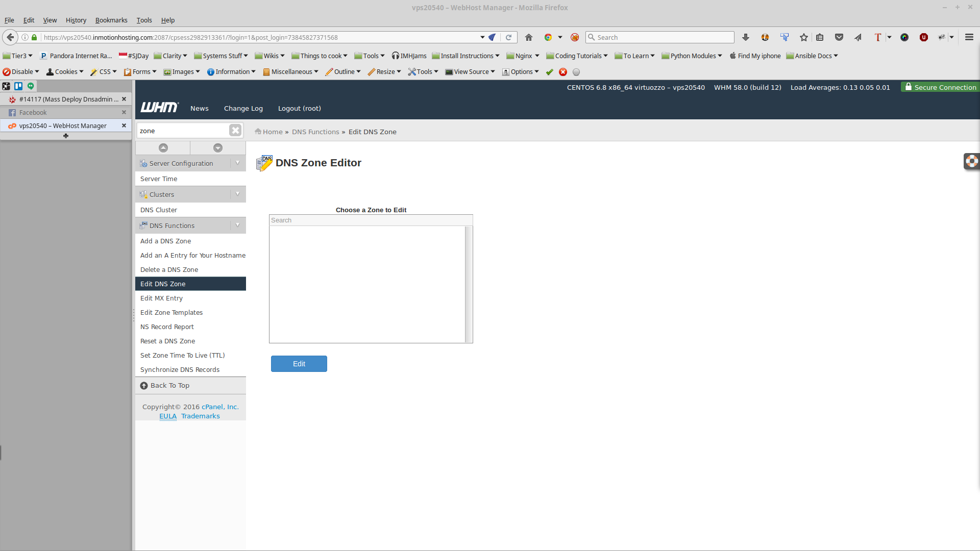
Task: Open the floating support lifesaver icon
Action: tap(971, 161)
